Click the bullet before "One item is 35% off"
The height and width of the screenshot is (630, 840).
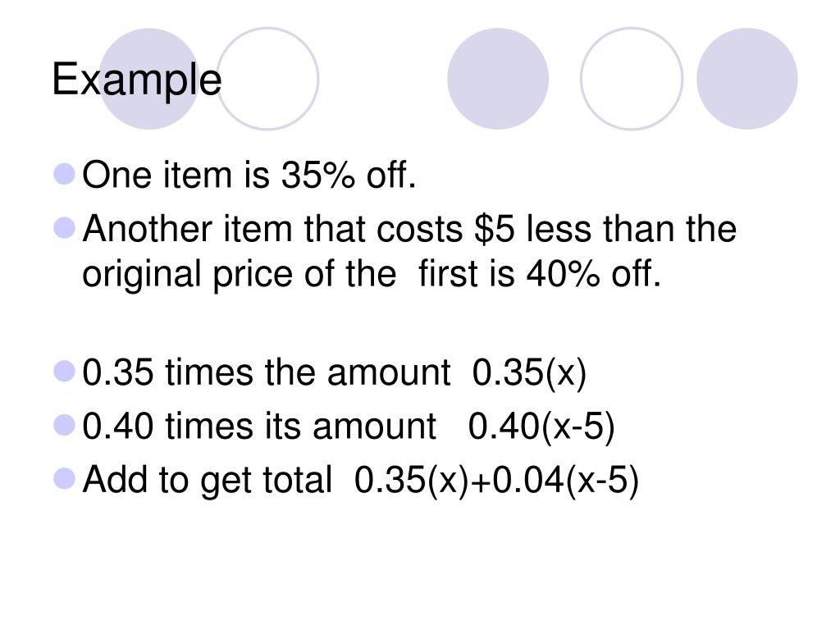[64, 175]
